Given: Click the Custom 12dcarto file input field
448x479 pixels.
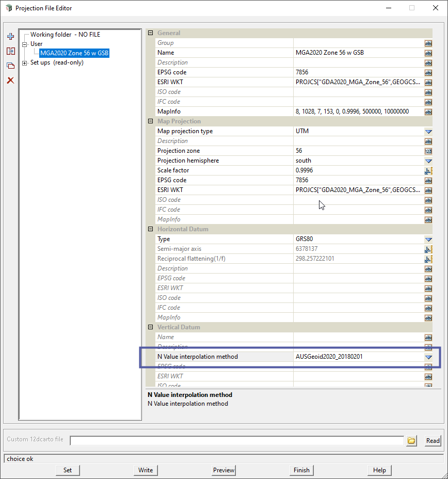Looking at the screenshot, I should click(236, 440).
